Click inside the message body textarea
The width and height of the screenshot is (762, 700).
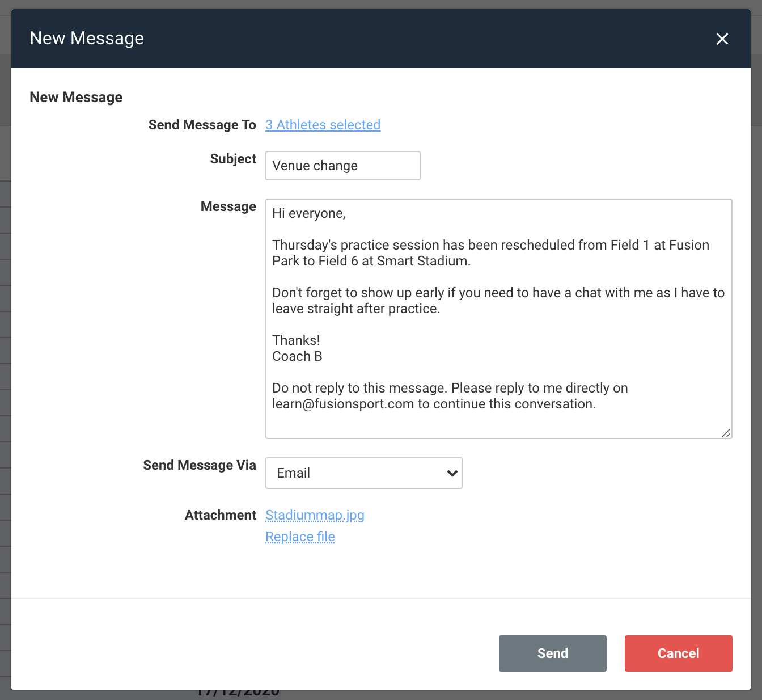[499, 318]
